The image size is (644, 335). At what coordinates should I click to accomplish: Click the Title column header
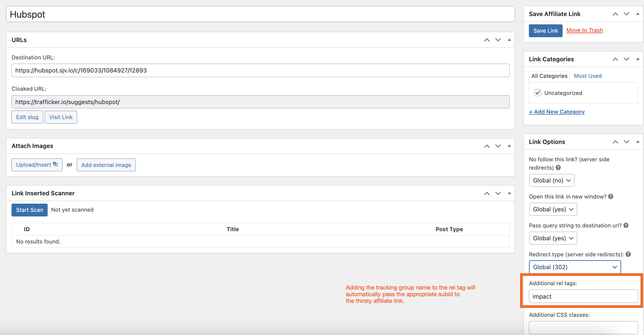click(233, 229)
